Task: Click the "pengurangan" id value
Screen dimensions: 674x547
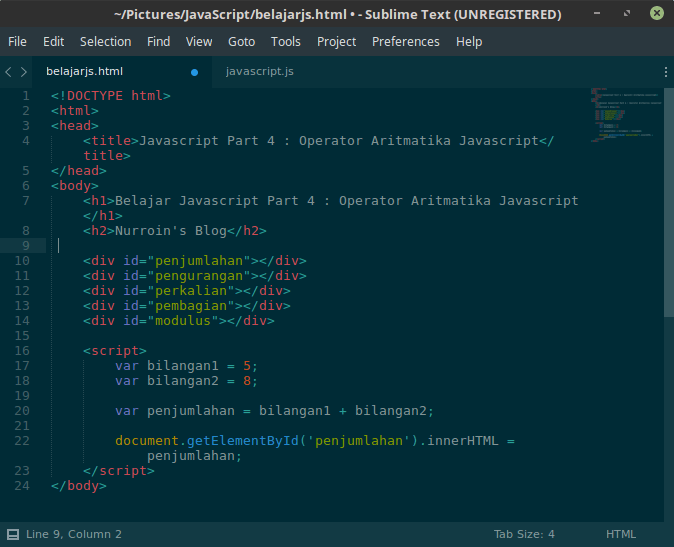Action: click(x=199, y=276)
